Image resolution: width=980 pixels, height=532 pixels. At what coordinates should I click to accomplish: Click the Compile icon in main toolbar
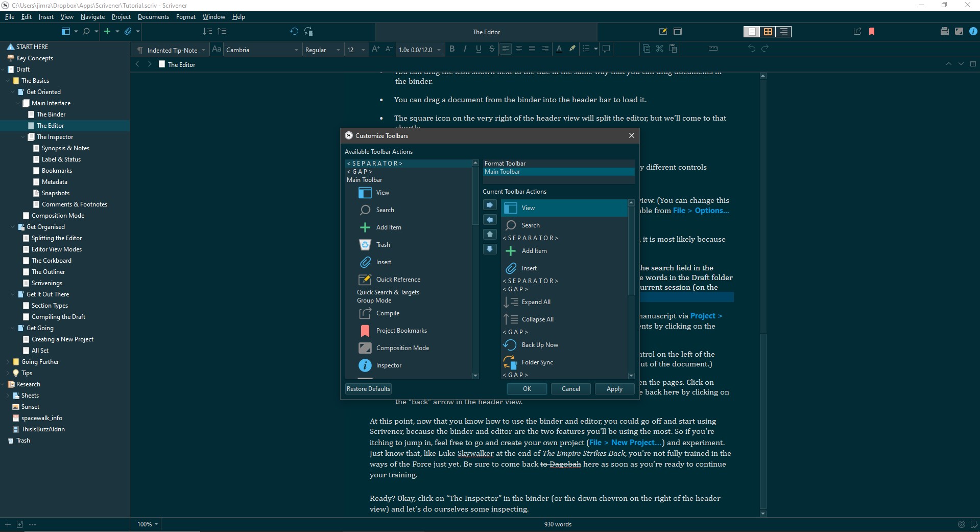[857, 31]
